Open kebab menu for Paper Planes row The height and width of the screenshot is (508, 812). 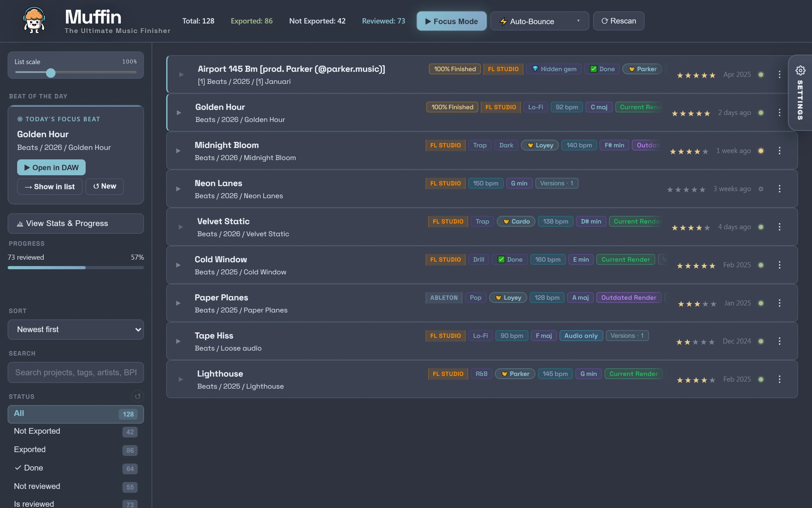[x=779, y=303]
